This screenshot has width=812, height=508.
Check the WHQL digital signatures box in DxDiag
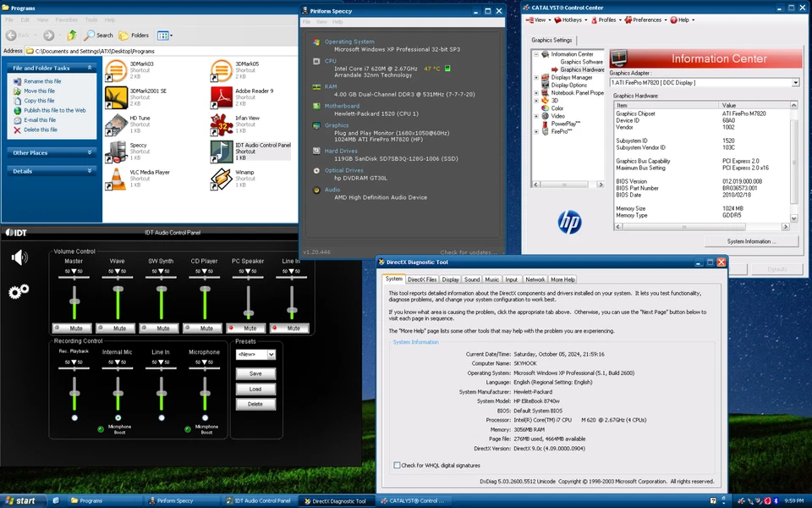click(397, 465)
